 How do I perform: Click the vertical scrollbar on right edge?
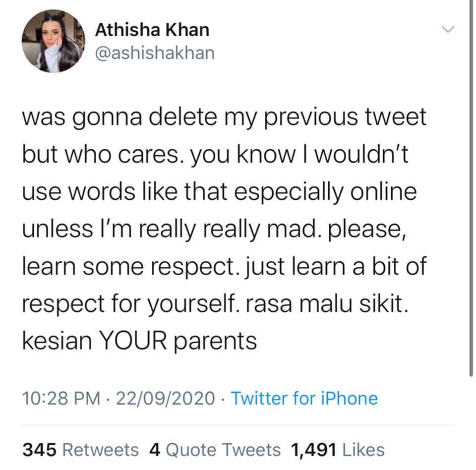[471, 198]
